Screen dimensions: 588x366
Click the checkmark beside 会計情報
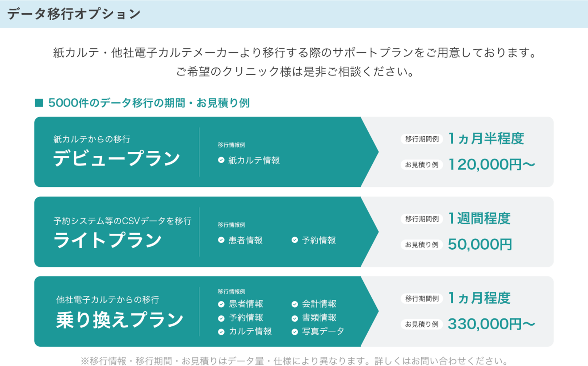[x=295, y=304]
